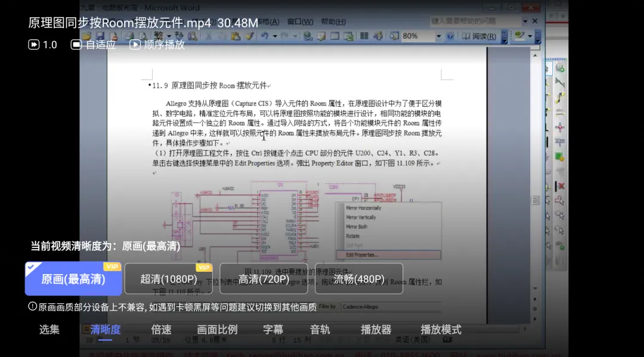Click the Word help question mark icon
Screen dimensions: 644x357
pos(450,36)
